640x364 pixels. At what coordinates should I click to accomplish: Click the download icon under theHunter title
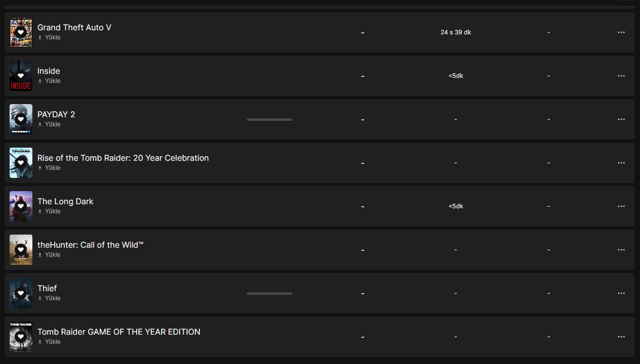(40, 255)
